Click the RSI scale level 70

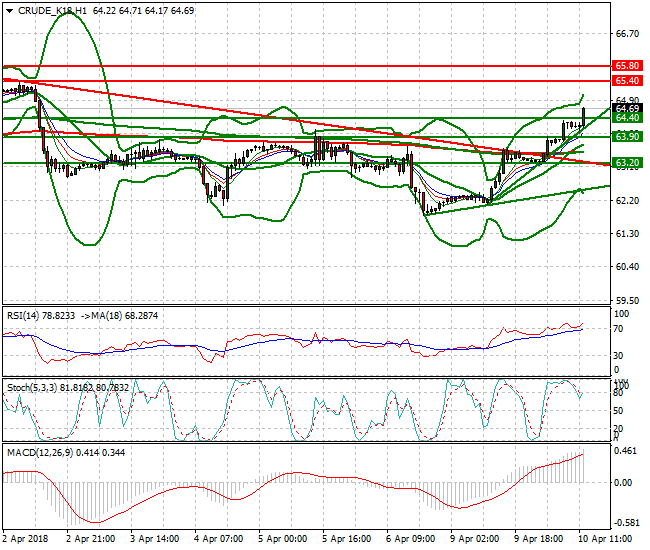[618, 329]
